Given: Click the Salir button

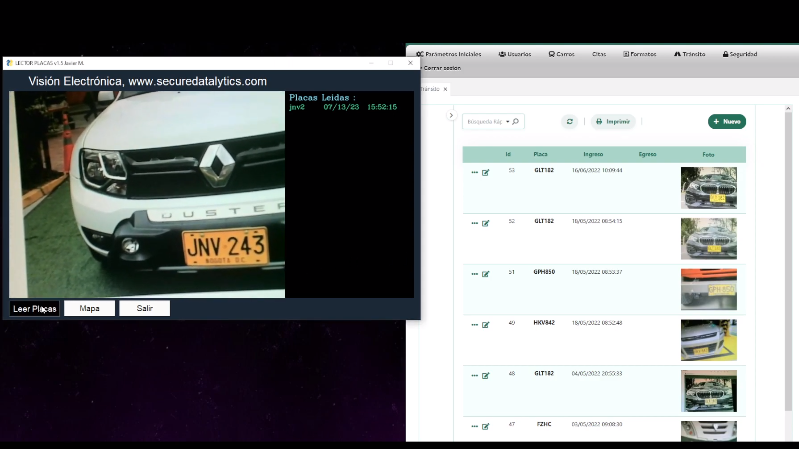Looking at the screenshot, I should pos(144,308).
